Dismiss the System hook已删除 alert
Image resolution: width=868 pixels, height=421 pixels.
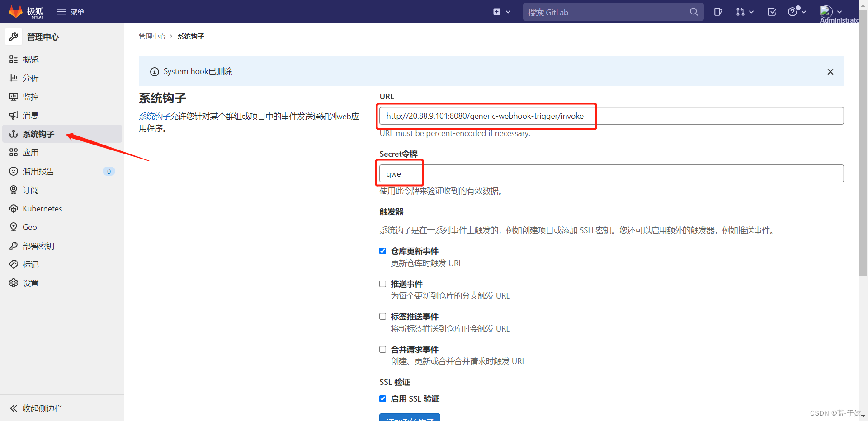pos(830,72)
